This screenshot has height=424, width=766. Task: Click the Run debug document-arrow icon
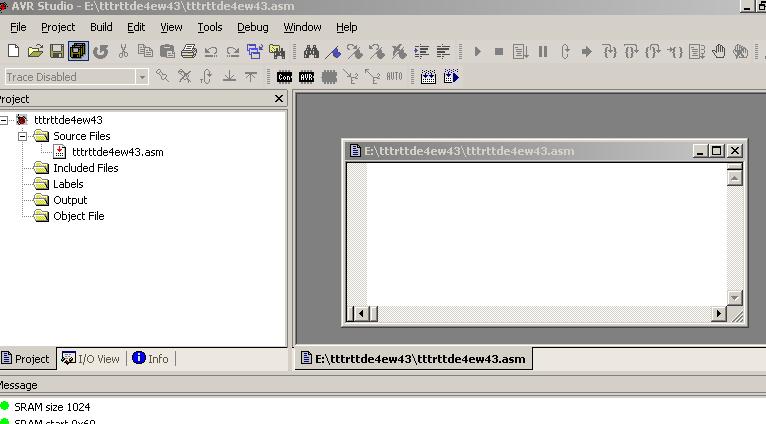pyautogui.click(x=520, y=51)
